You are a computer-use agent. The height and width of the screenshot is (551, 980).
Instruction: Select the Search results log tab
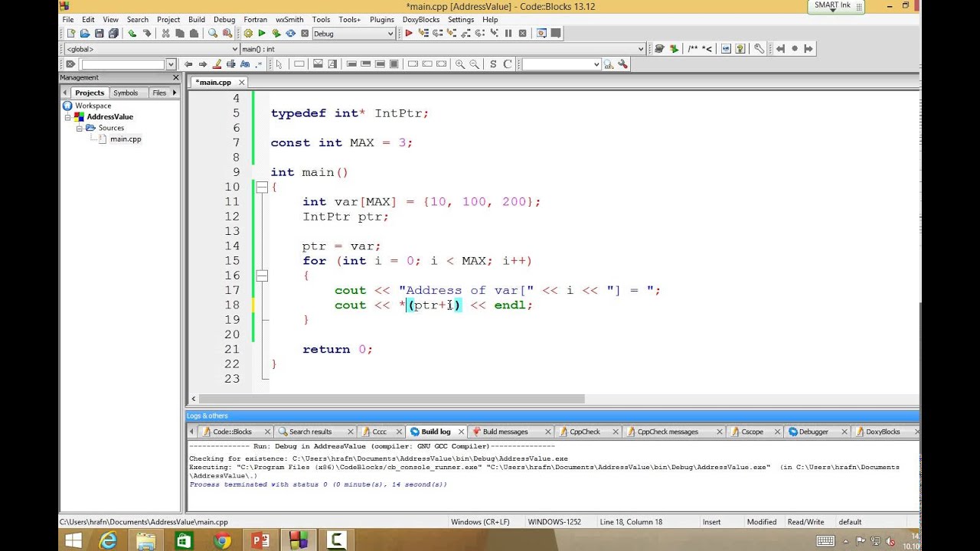(x=310, y=432)
